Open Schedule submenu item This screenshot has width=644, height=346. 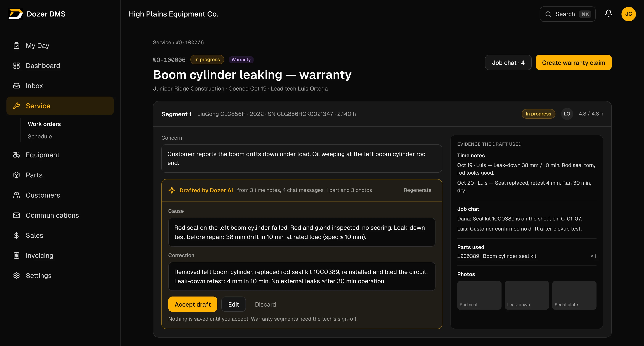point(40,136)
